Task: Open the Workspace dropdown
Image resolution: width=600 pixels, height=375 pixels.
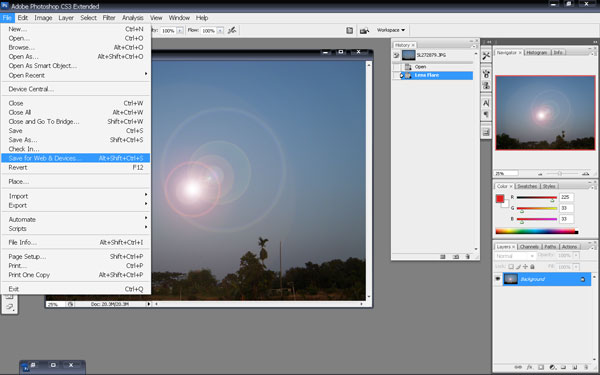Action: point(391,30)
